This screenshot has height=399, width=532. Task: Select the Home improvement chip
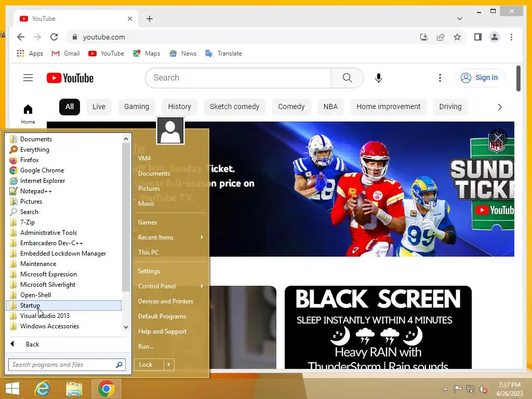[389, 107]
